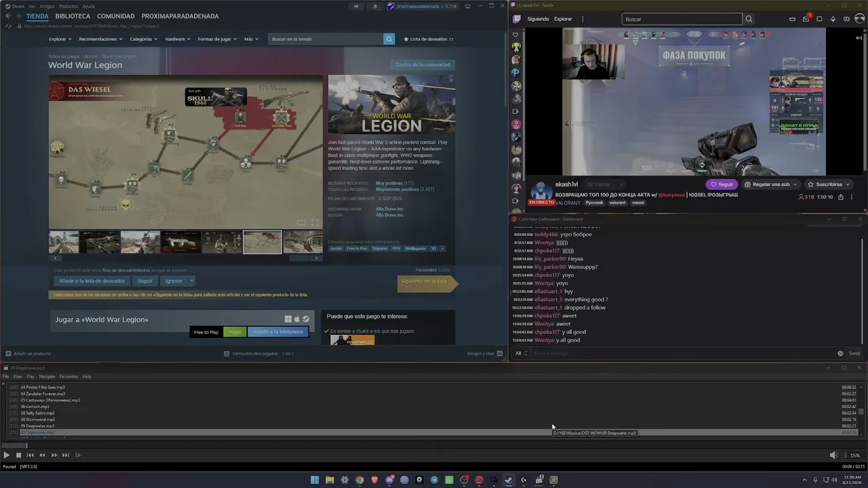Click in the Steam store search field

[x=326, y=39]
